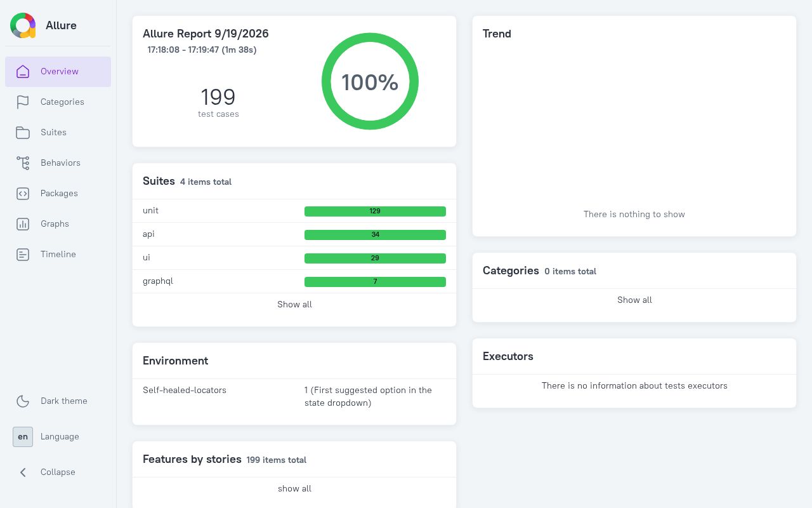Click 'Show all' under Categories

tap(634, 300)
